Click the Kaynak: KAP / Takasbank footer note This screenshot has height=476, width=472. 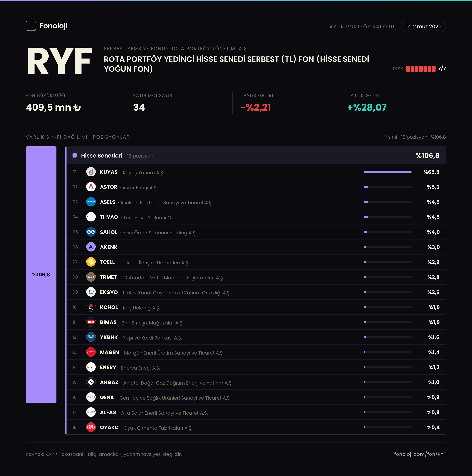click(104, 454)
